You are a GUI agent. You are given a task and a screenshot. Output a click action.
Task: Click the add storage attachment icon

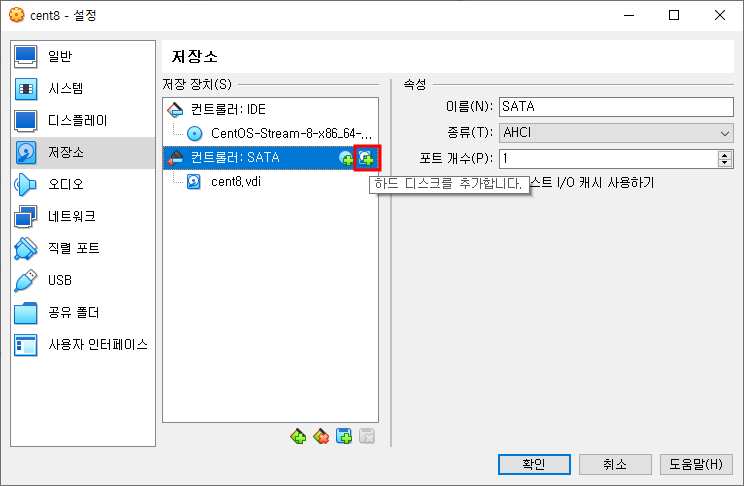tap(344, 436)
